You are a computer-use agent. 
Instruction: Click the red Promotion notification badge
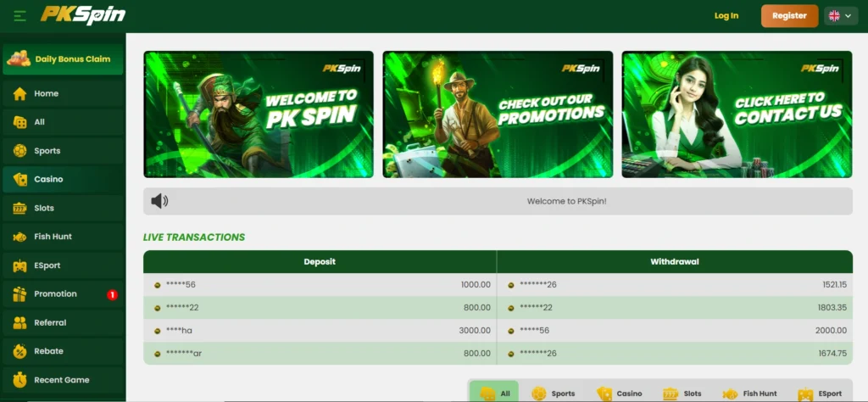click(x=113, y=295)
